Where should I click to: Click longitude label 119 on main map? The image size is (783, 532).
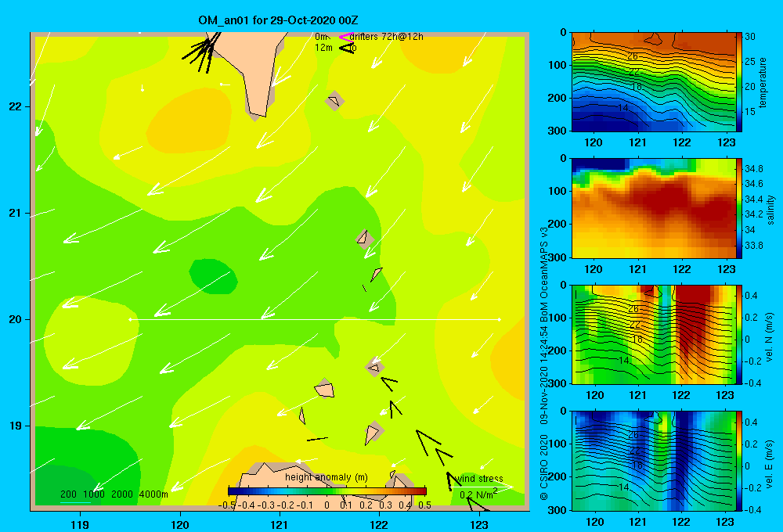click(x=80, y=524)
